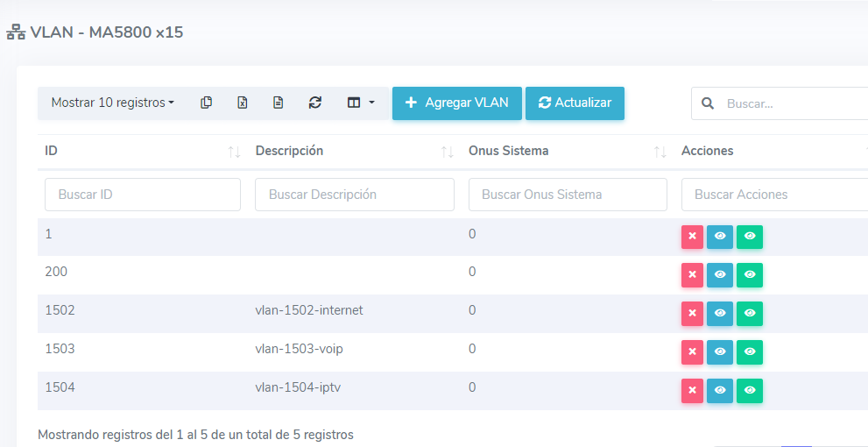Click in the main Buscar... search box
868x447 pixels.
pos(788,103)
